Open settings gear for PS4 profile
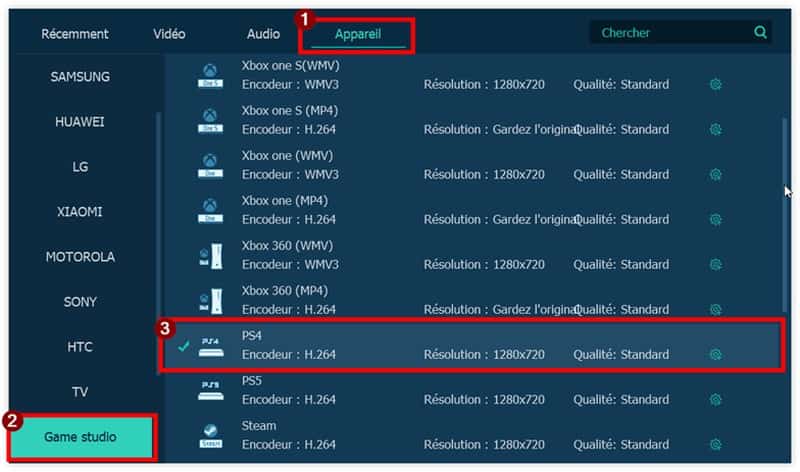The width and height of the screenshot is (800, 472). click(715, 354)
